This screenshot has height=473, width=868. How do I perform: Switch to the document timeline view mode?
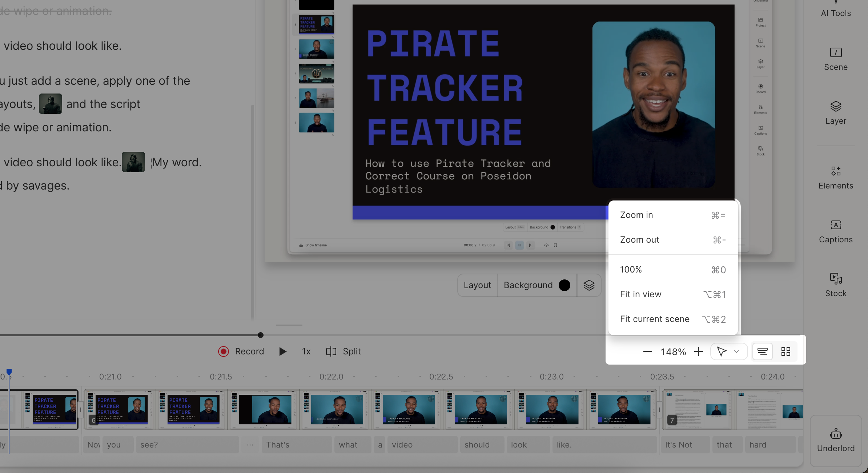point(762,351)
